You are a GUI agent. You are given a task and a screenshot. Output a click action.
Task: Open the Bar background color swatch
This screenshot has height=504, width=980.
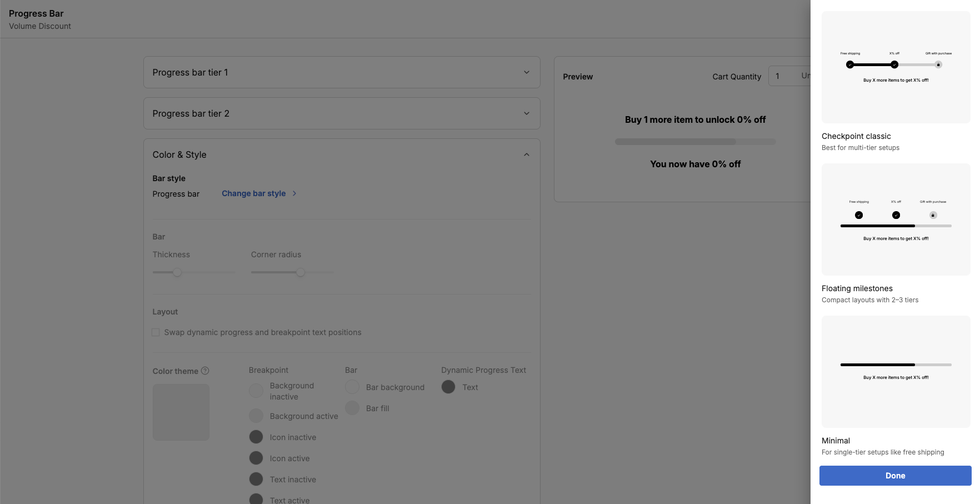352,387
